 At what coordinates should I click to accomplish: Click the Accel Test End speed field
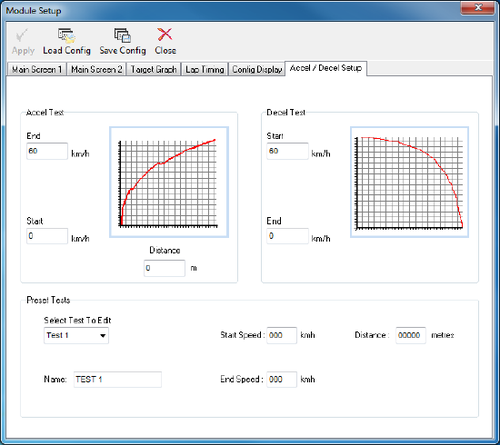(47, 151)
